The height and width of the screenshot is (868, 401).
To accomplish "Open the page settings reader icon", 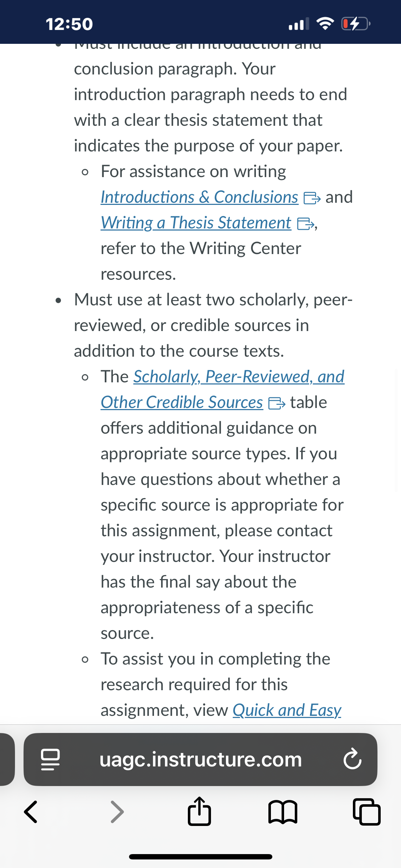I will click(50, 759).
